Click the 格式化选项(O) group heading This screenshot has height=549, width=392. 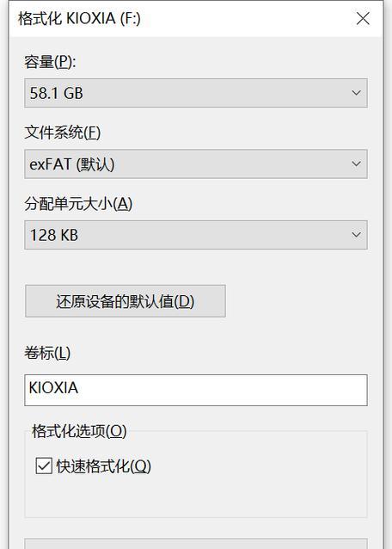coord(79,431)
